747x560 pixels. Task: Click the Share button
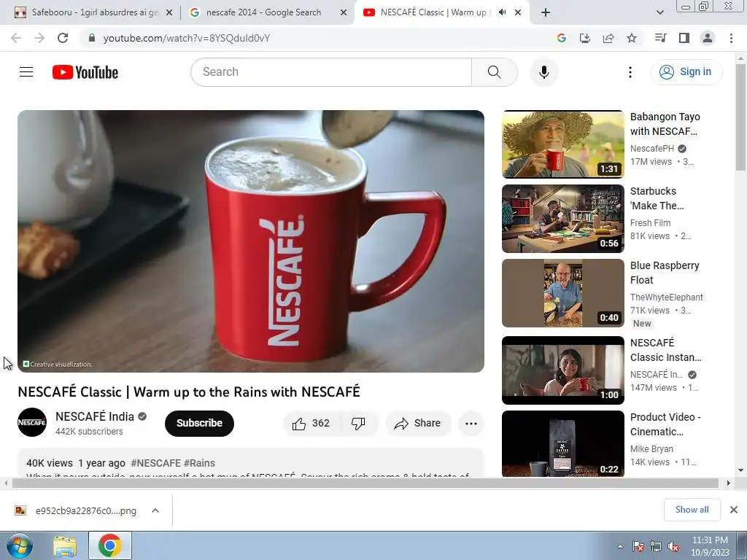418,423
